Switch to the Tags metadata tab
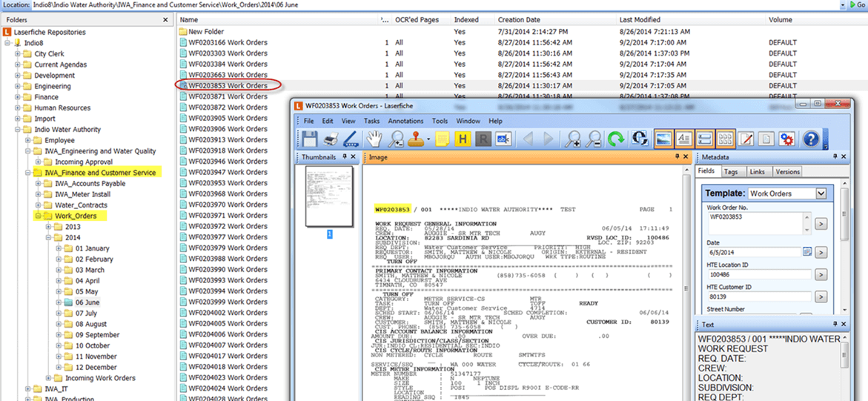This screenshot has width=868, height=401. point(731,172)
